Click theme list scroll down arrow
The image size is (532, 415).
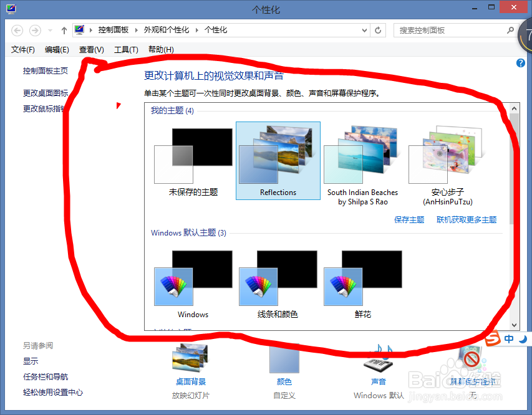[514, 325]
